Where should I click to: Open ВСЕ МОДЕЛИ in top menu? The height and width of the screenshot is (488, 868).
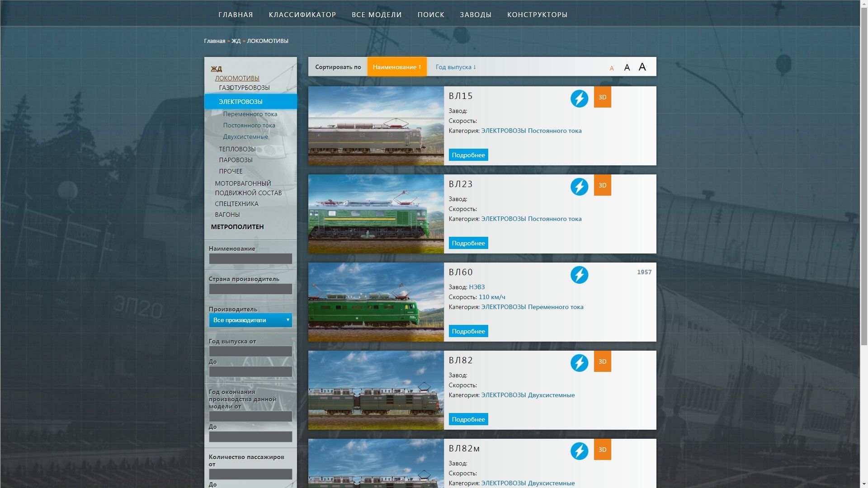[377, 14]
